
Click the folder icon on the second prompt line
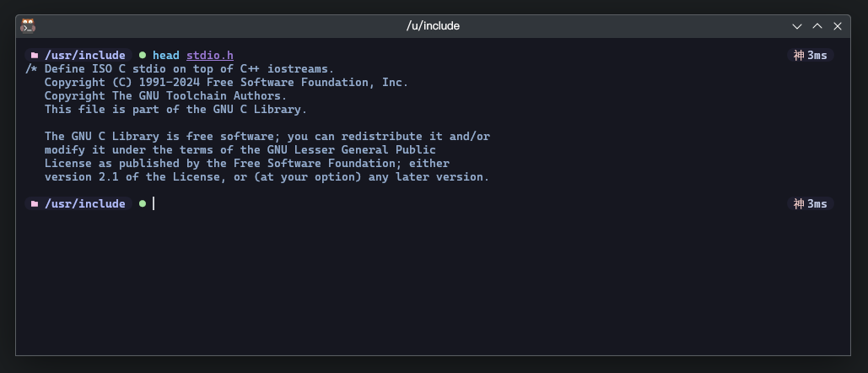[35, 203]
